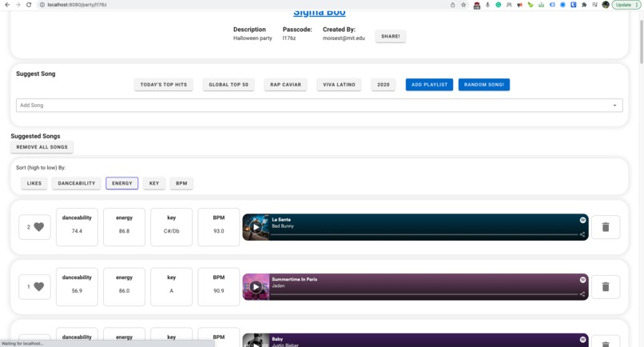This screenshot has height=347, width=644.
Task: Click La Santa energy value 86.8
Action: (124, 231)
